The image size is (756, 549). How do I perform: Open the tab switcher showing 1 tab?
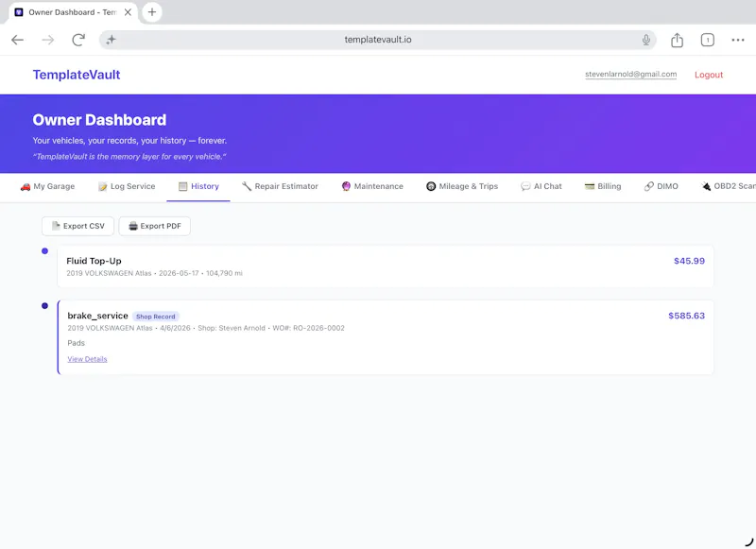pyautogui.click(x=707, y=40)
